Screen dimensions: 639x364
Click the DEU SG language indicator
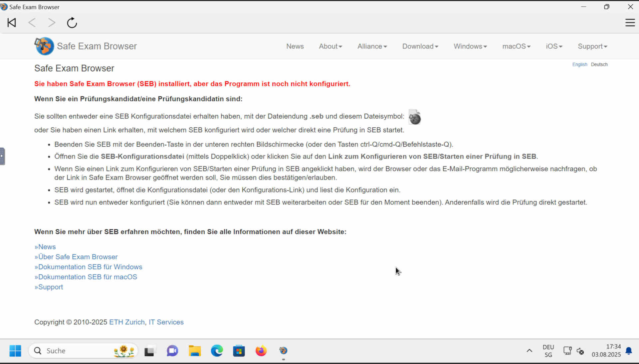pyautogui.click(x=548, y=351)
